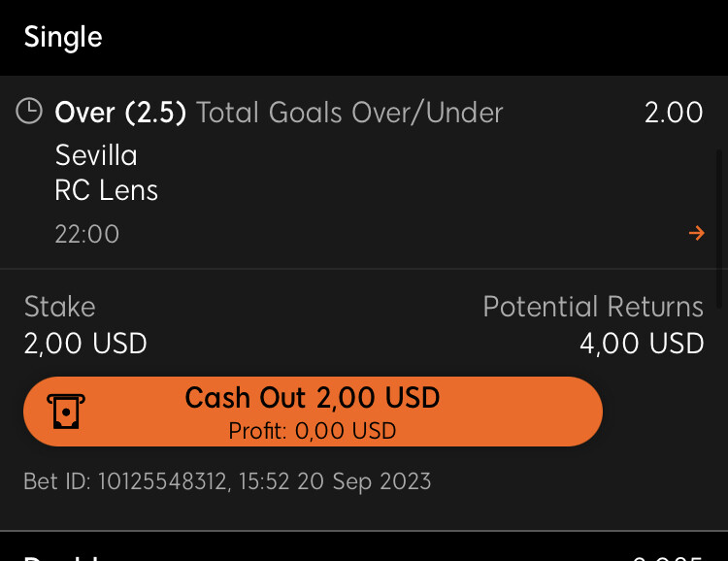Click the Bet ID 10125548312 text

click(x=227, y=481)
